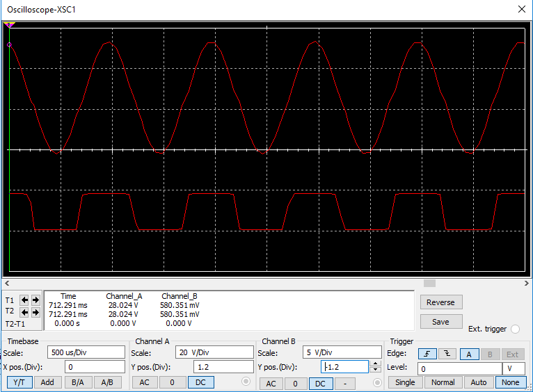Toggle Channel A terminal radio indicator
The height and width of the screenshot is (392, 533).
point(245,382)
